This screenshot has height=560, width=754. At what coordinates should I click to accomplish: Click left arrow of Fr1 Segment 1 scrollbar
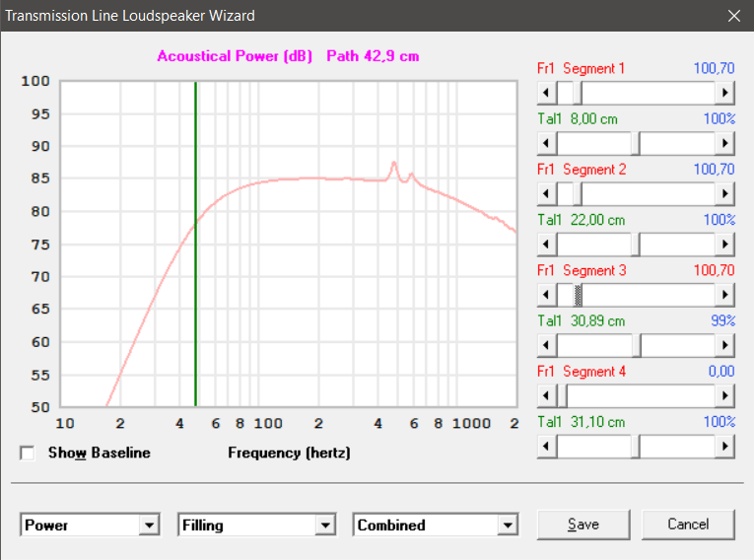pyautogui.click(x=547, y=93)
